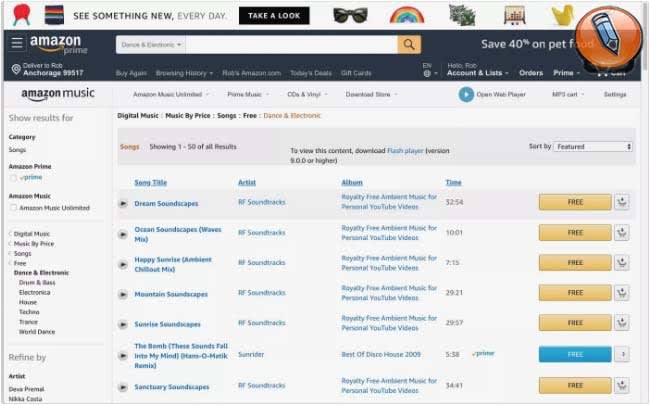Add Sunrise Soundscapes to MP3 cart icon
Viewport: 650px width, 405px height.
coord(621,323)
